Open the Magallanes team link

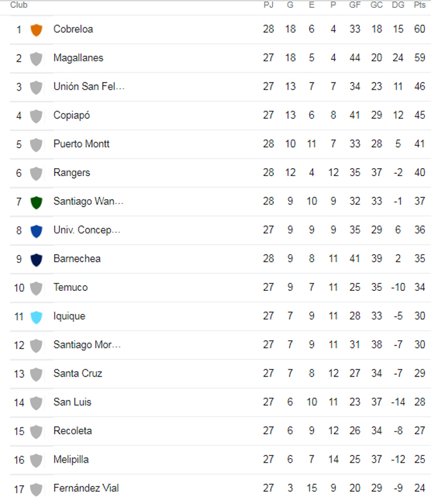coord(78,58)
